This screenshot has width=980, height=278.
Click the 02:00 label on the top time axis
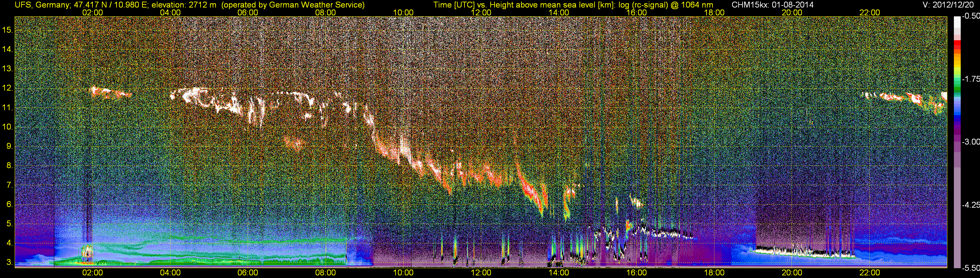[92, 12]
